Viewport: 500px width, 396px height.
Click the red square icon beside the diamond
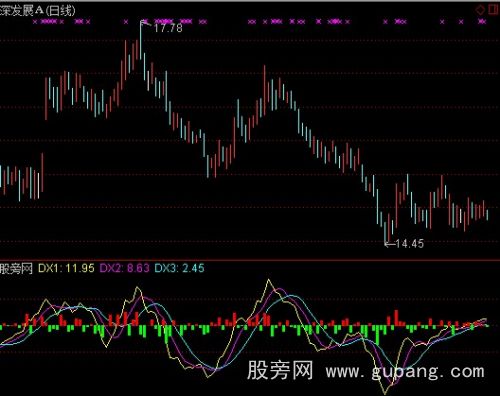tap(493, 10)
